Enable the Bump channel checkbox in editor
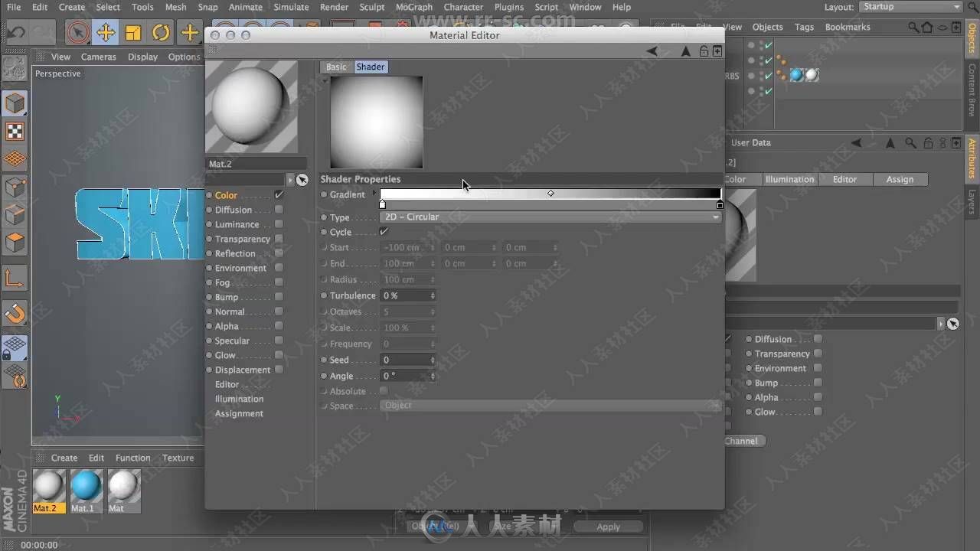Viewport: 980px width, 551px height. click(x=279, y=297)
